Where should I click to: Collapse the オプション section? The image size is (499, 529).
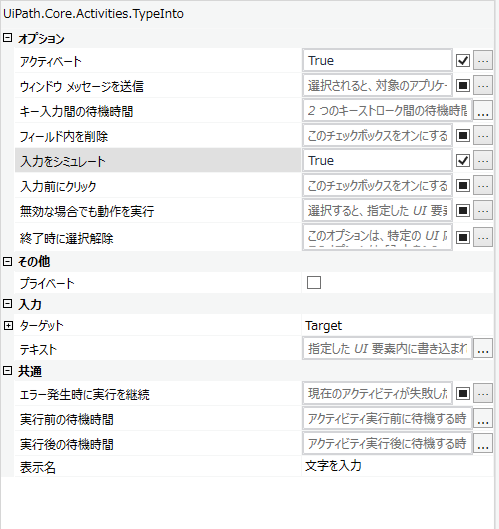click(7, 37)
